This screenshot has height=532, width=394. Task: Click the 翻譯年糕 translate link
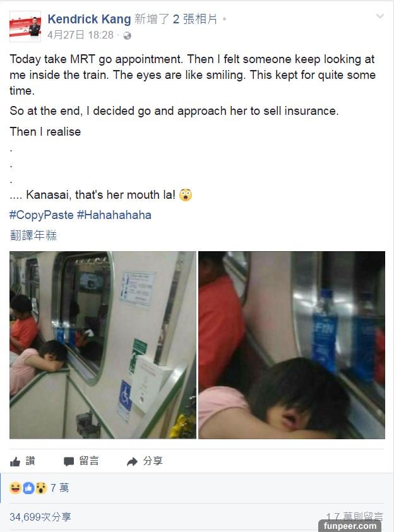33,235
